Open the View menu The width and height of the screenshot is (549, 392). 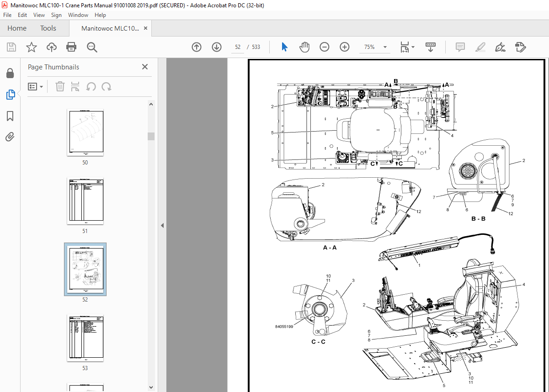[40, 15]
